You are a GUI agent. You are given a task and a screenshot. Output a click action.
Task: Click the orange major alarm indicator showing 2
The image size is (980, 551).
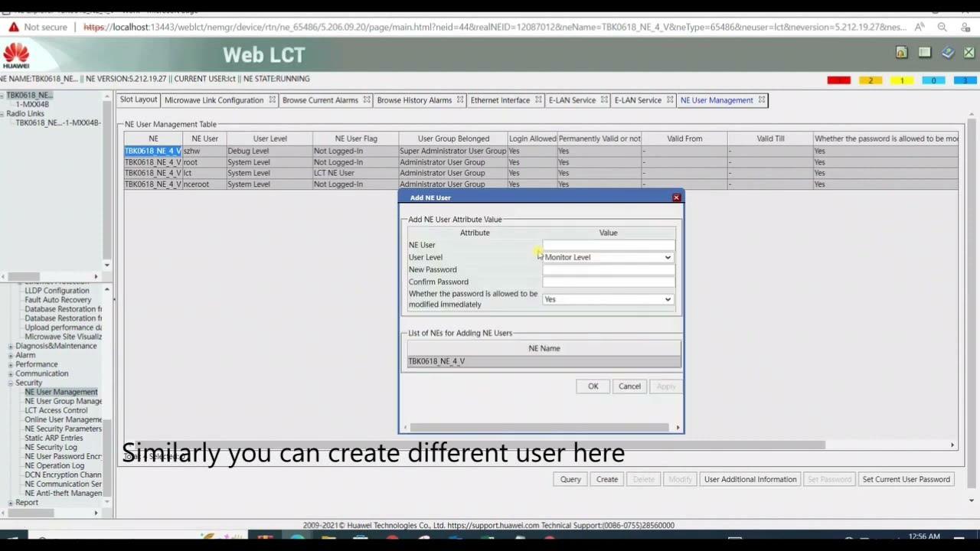point(871,80)
